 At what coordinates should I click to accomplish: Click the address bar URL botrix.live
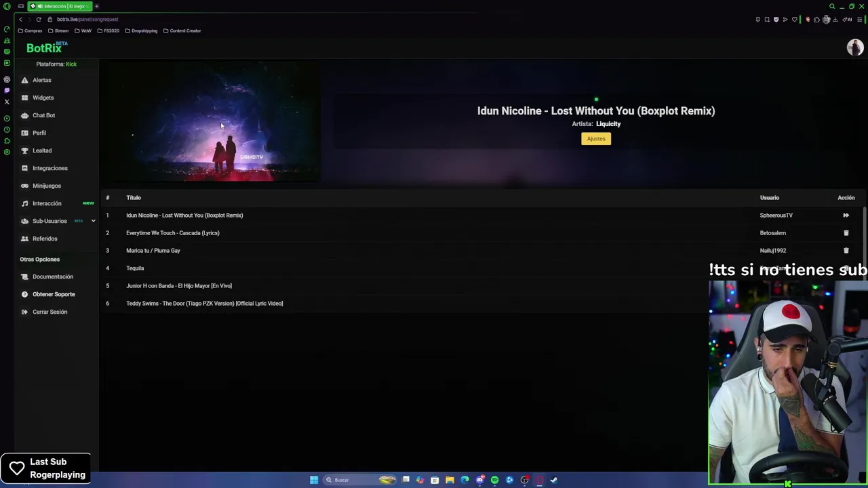[x=87, y=20]
